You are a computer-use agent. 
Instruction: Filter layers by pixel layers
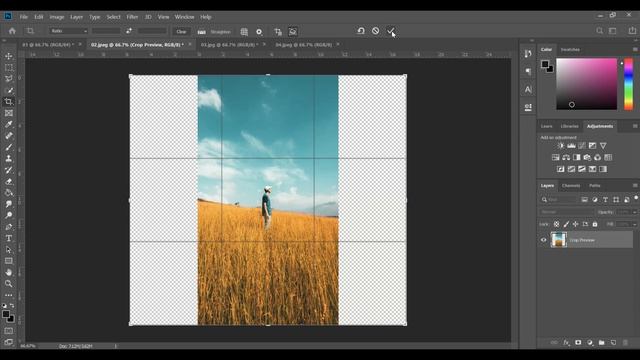coord(584,200)
